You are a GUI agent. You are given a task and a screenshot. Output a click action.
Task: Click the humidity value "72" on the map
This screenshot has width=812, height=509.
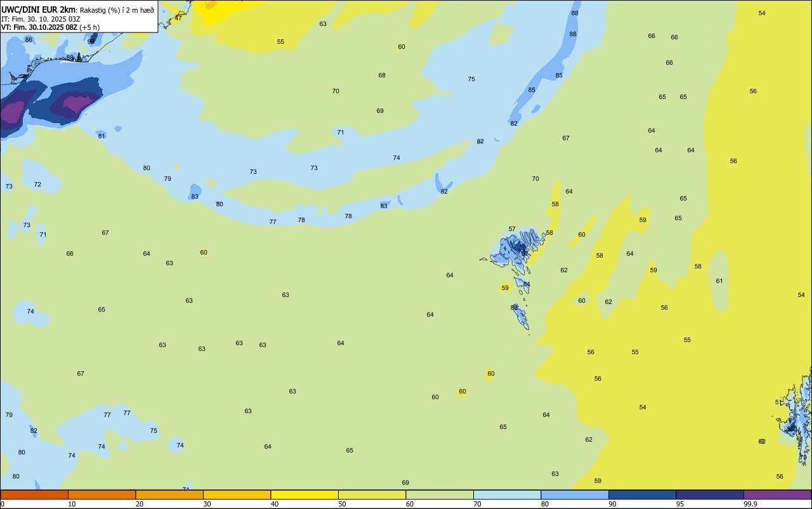(37, 185)
